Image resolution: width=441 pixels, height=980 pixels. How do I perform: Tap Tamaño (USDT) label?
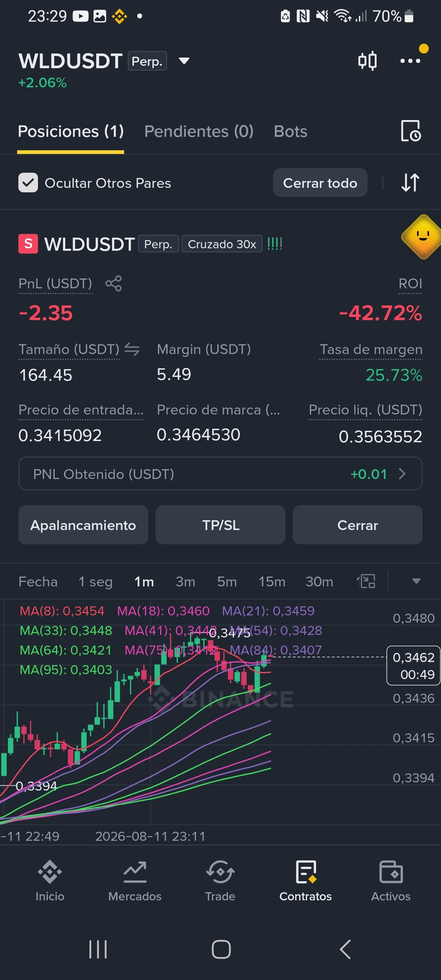tap(69, 350)
